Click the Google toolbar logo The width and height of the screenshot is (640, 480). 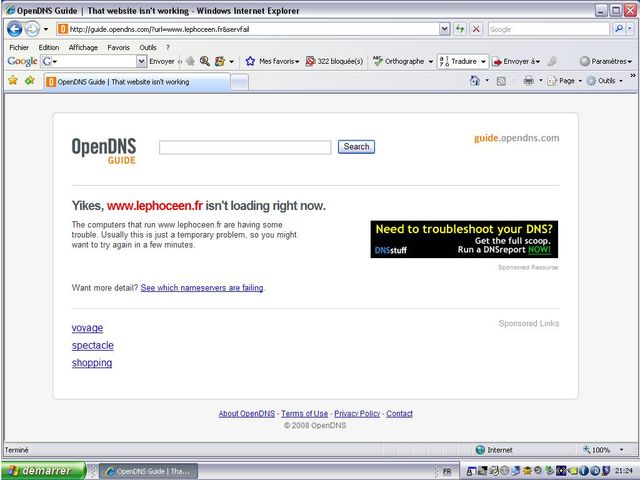point(22,61)
